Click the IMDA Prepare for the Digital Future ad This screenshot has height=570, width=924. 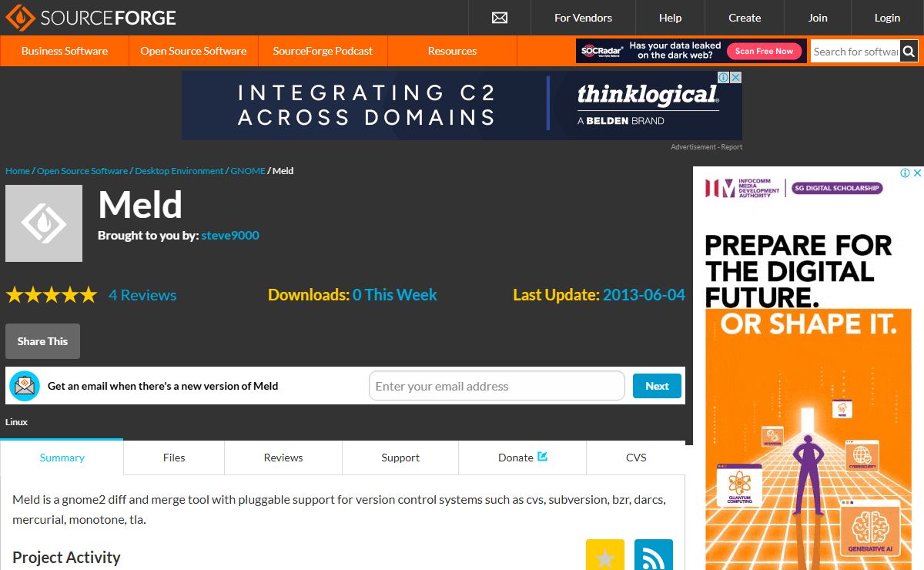coord(808,368)
